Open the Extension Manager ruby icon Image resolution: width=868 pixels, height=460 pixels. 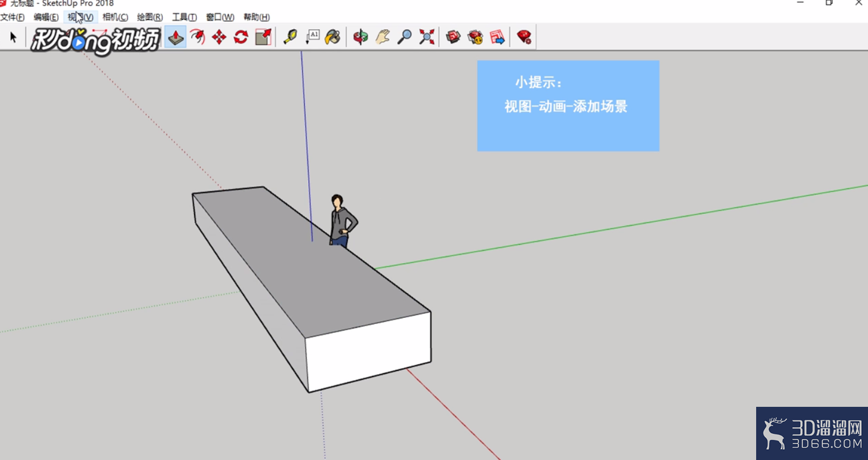coord(524,37)
